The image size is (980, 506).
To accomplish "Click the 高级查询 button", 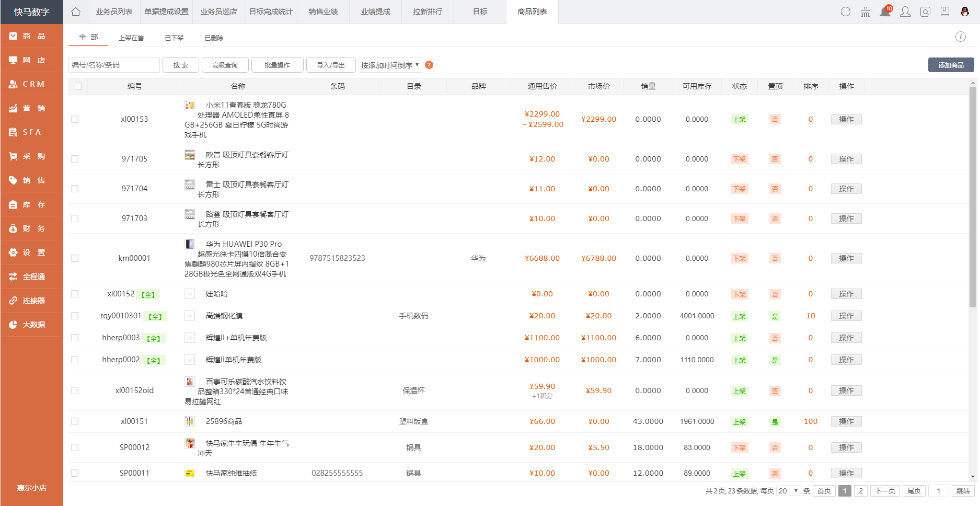I will tap(225, 65).
